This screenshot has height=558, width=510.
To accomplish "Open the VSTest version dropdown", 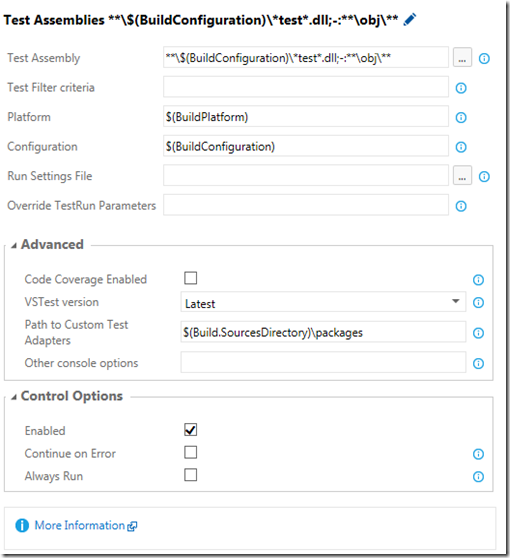I will pos(323,302).
